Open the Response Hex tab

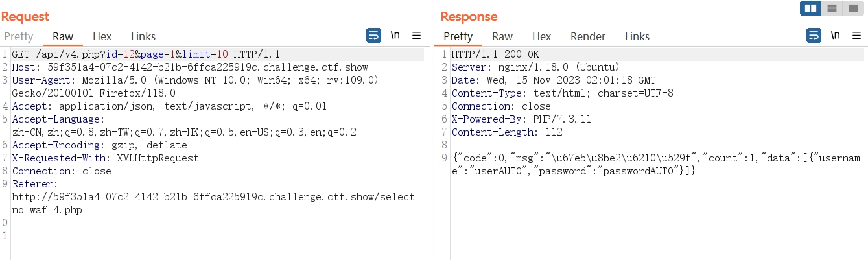pos(541,36)
